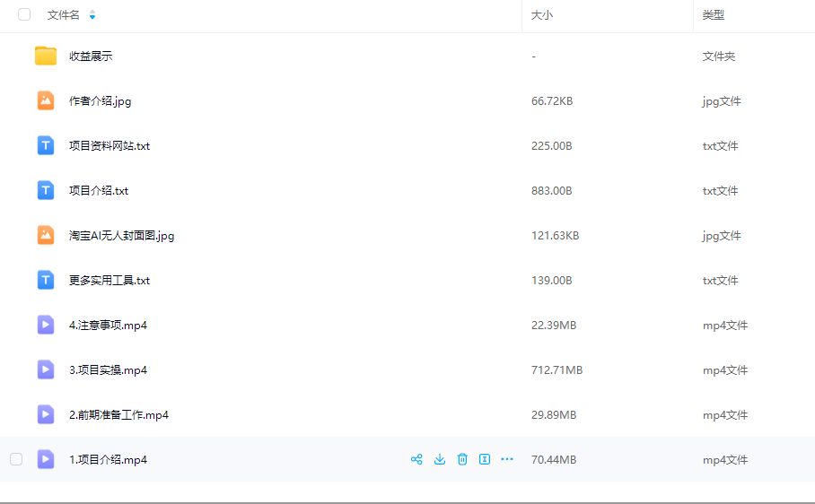The width and height of the screenshot is (815, 504).
Task: Open the file 项目介绍.txt
Action: pyautogui.click(x=99, y=190)
